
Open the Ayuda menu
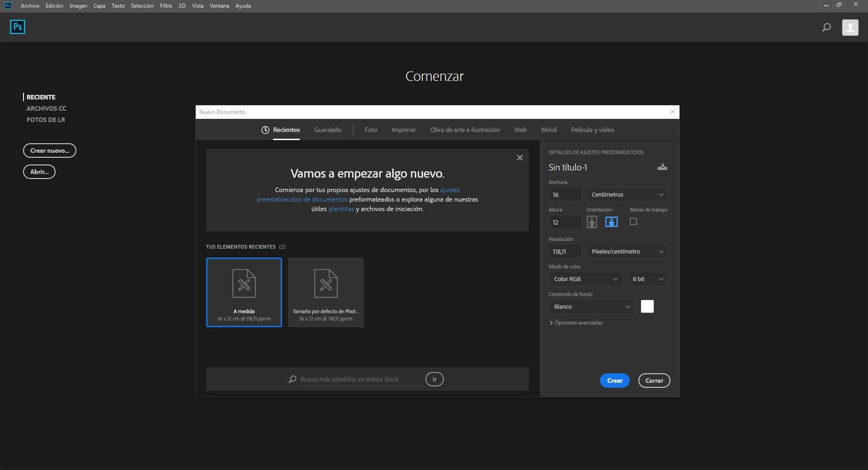coord(243,6)
